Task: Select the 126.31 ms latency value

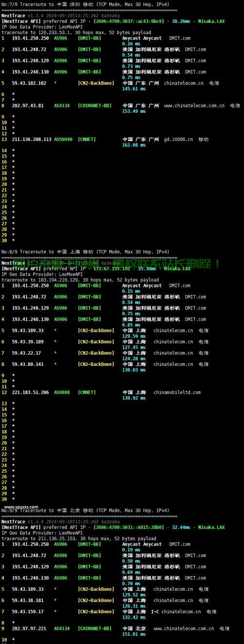Action: 134,606
